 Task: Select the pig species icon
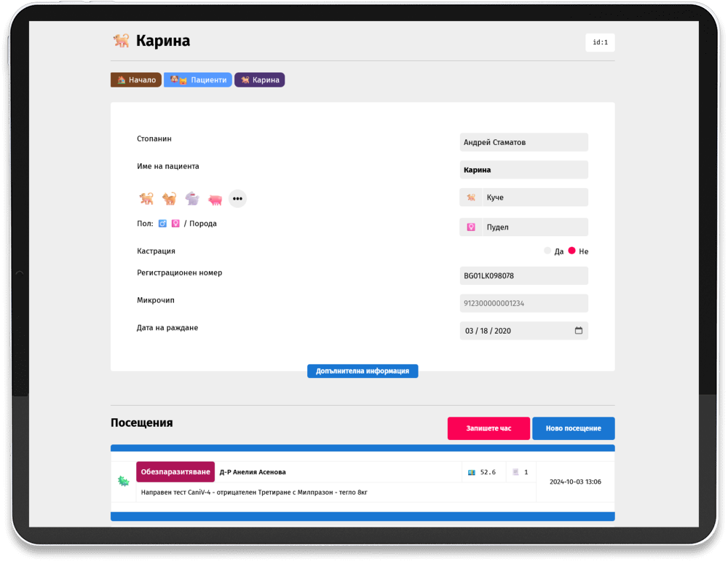coord(215,200)
